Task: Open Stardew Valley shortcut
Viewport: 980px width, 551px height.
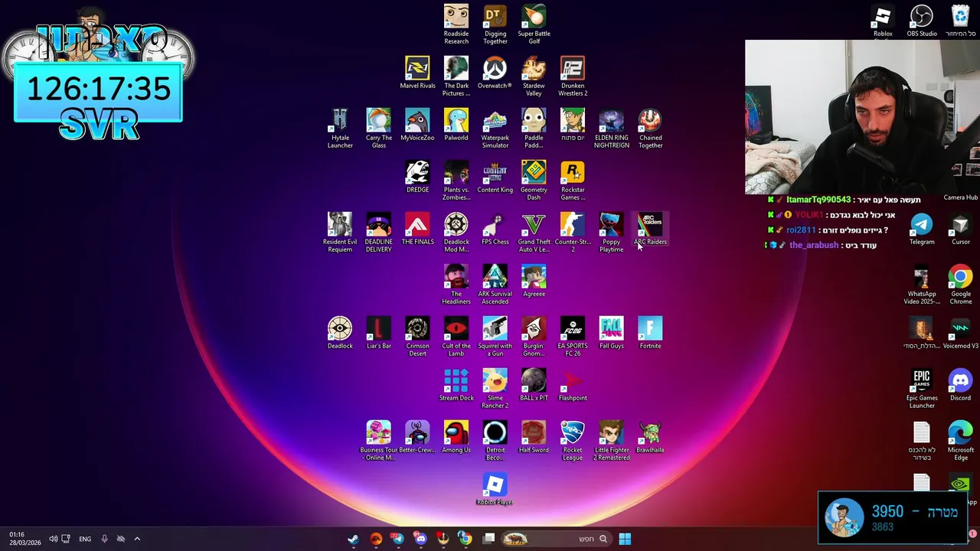Action: 534,77
